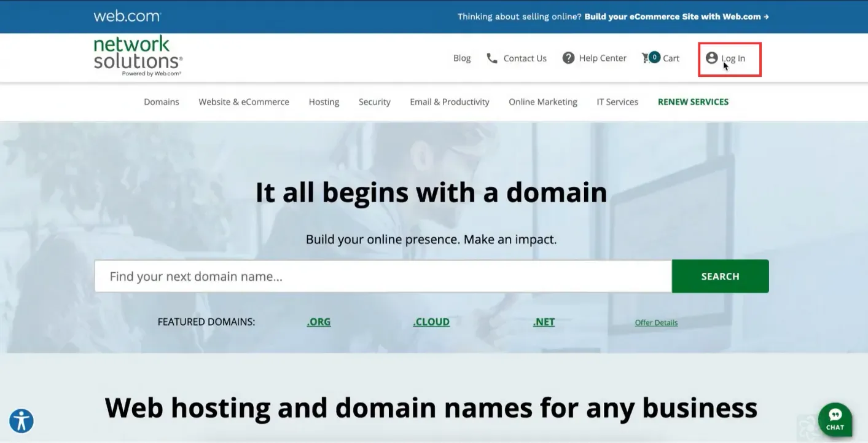Select the .CLOUD featured domain
The width and height of the screenshot is (868, 443).
coord(431,322)
